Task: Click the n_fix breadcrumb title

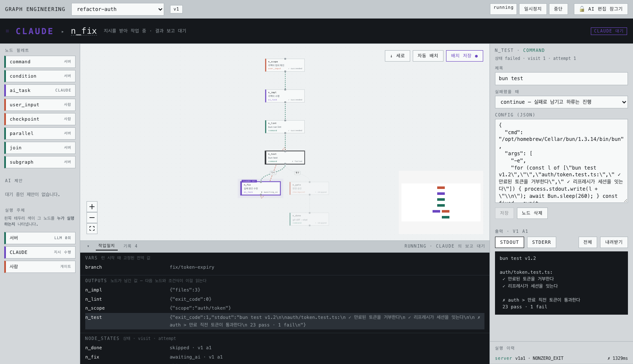Action: tap(84, 31)
